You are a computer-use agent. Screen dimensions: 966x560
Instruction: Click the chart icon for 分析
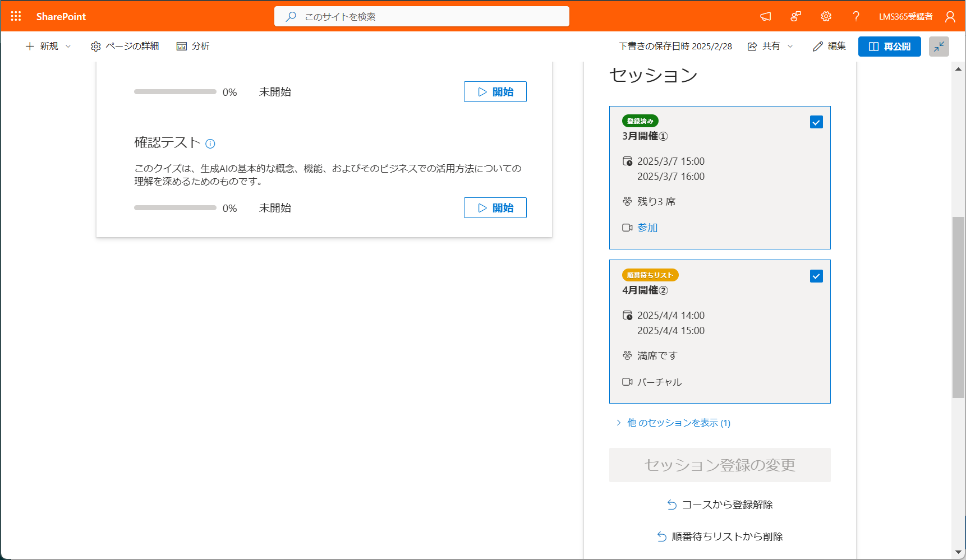click(x=182, y=47)
